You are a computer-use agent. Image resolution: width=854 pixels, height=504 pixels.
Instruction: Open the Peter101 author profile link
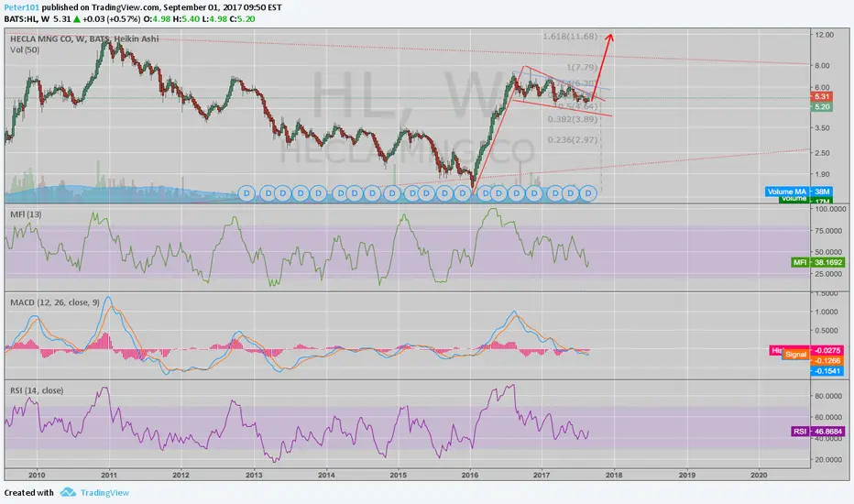(x=21, y=7)
